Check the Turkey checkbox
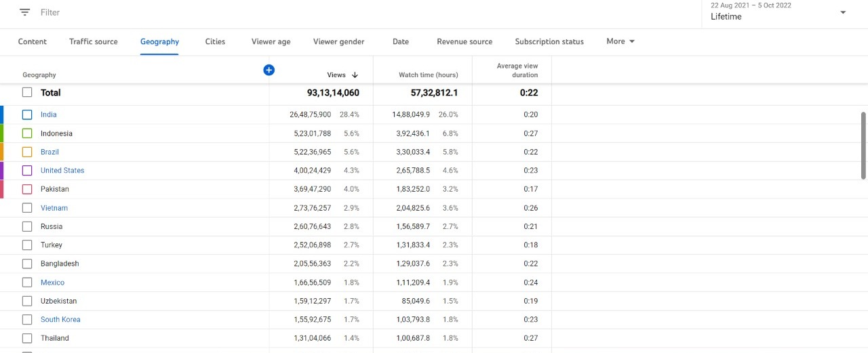Image resolution: width=868 pixels, height=353 pixels. (x=27, y=245)
